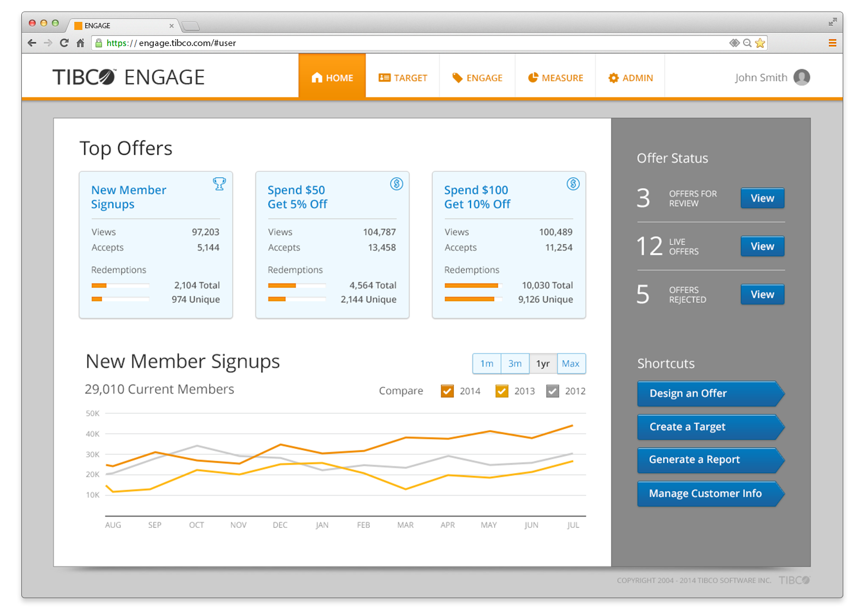The image size is (864, 616).
Task: Click Design an Offer shortcut
Action: click(711, 393)
